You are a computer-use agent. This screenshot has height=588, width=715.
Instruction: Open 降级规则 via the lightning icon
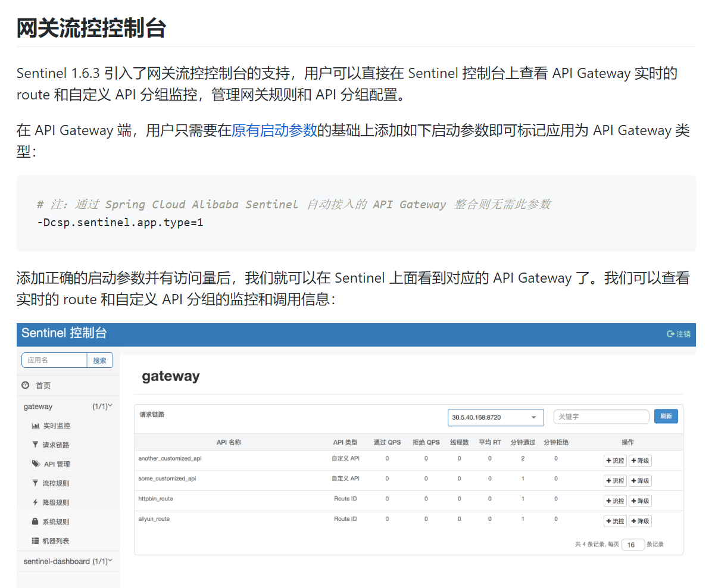35,502
